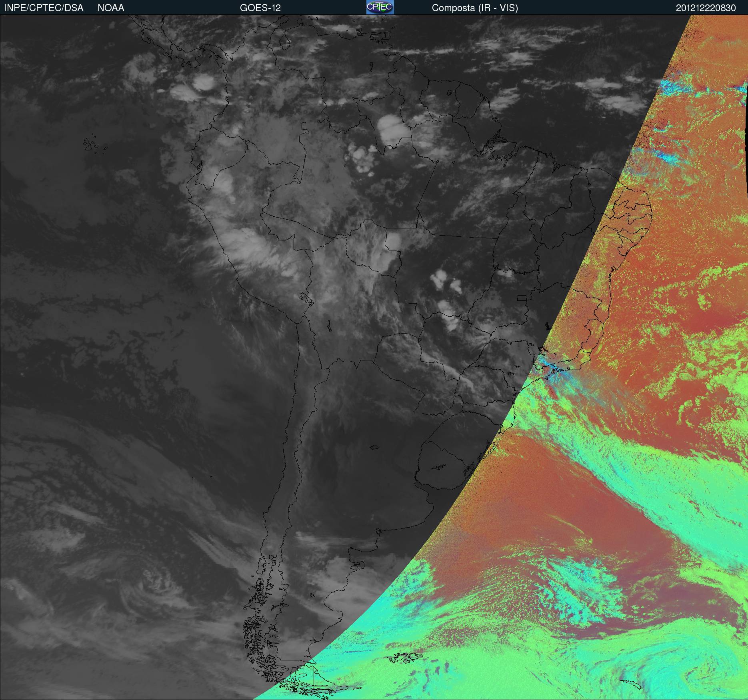The height and width of the screenshot is (700, 748).
Task: Click the CPTEC logo in the header
Action: [380, 7]
